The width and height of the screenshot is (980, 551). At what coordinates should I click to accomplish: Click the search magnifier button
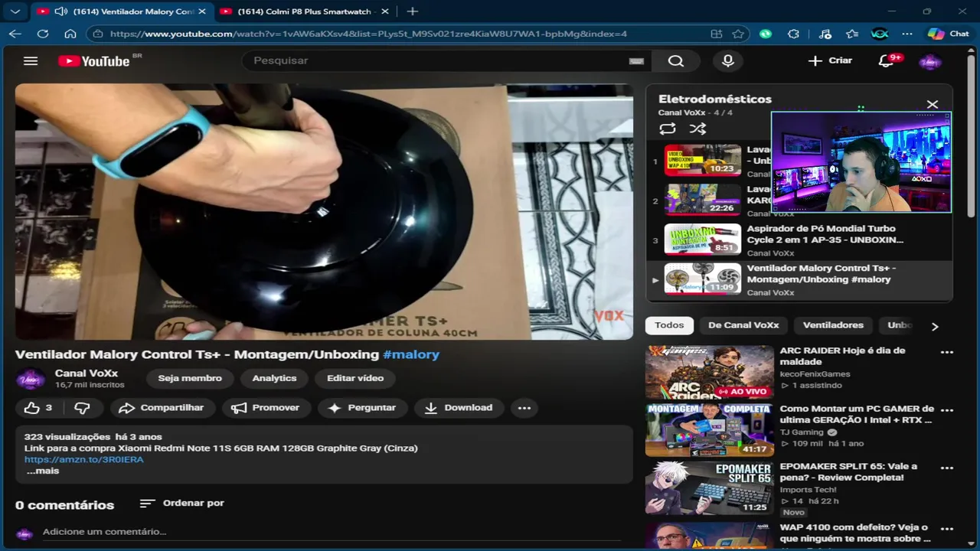pos(676,60)
